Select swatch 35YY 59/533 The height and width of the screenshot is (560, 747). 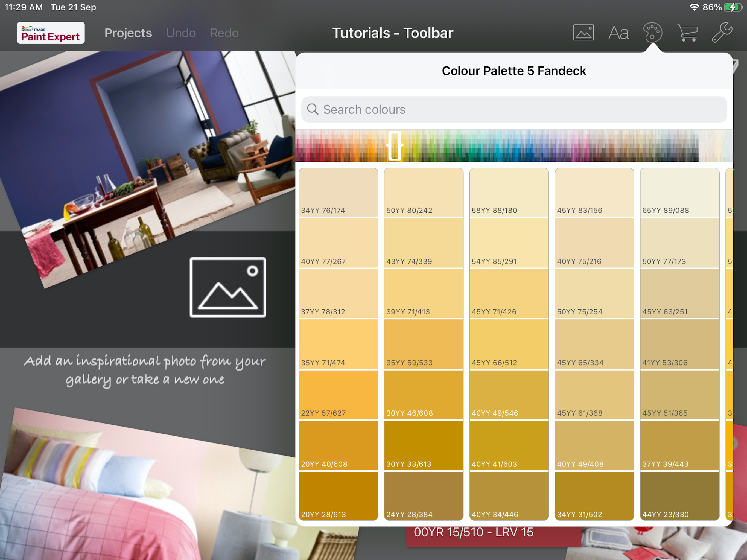(424, 344)
